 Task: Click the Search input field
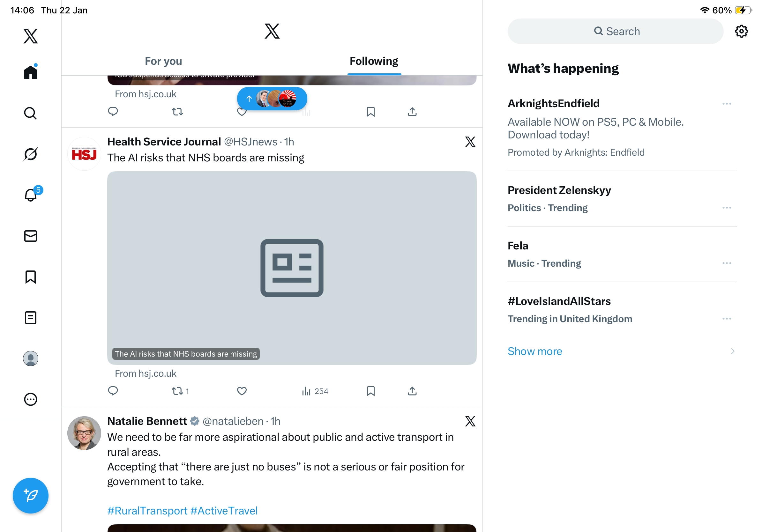click(x=615, y=32)
